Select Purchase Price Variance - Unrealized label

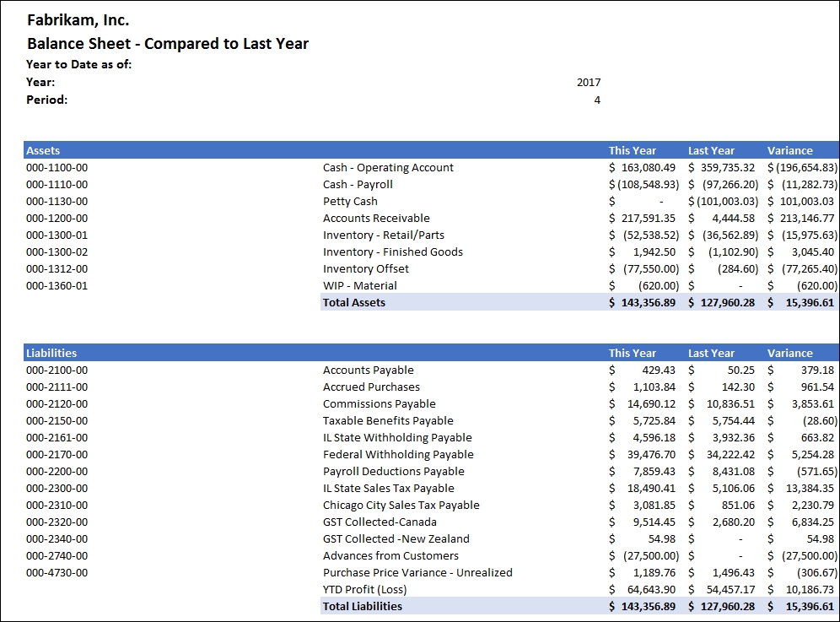[417, 573]
